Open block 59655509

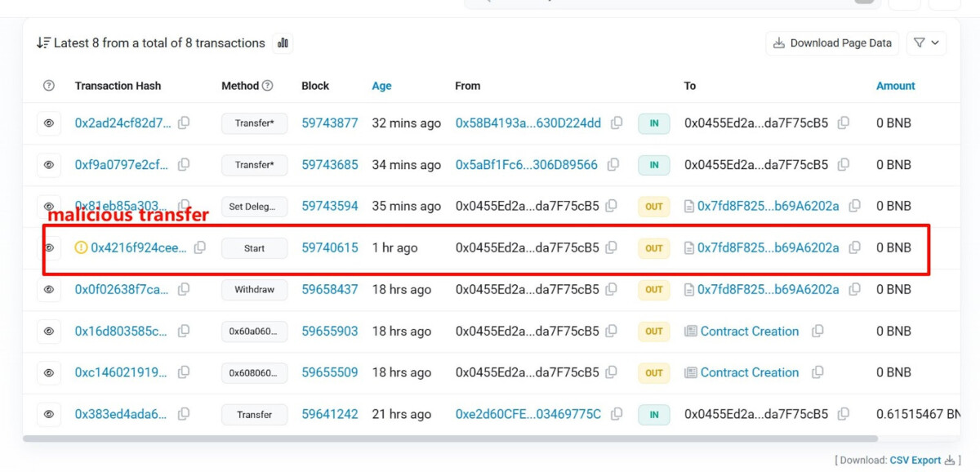pos(330,372)
